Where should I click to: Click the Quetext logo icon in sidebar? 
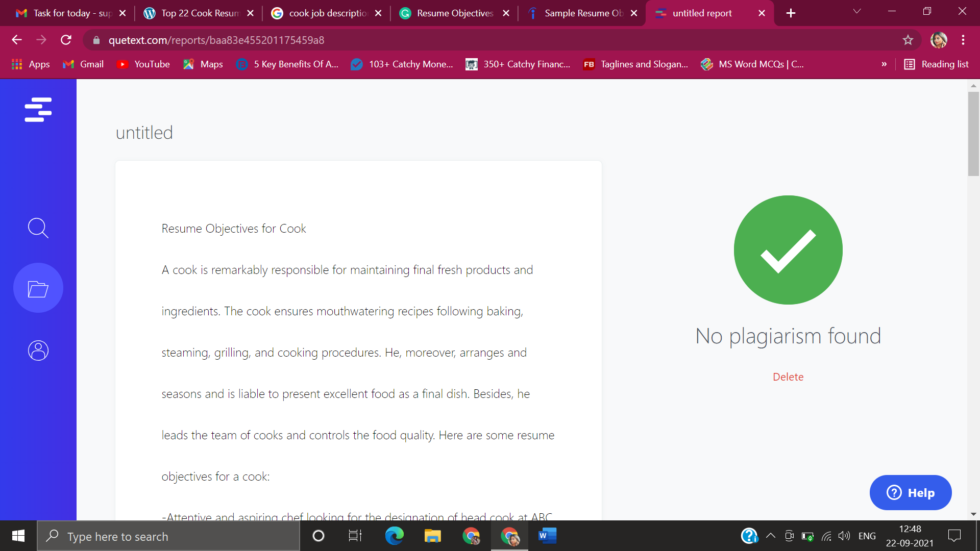tap(38, 110)
